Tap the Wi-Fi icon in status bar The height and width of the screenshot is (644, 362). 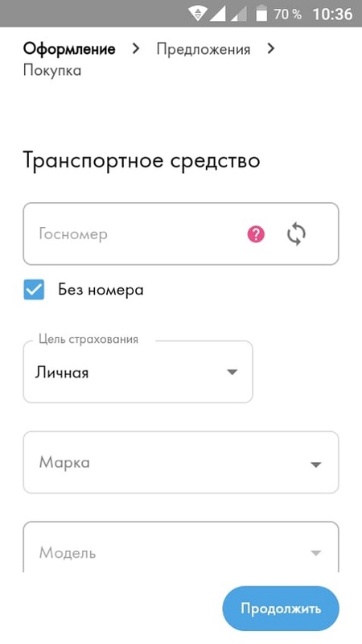coord(197,14)
